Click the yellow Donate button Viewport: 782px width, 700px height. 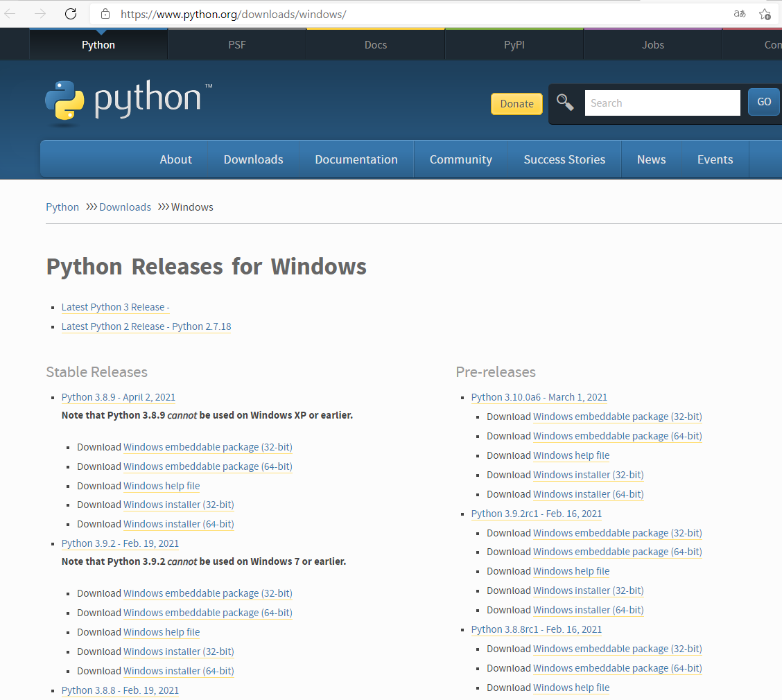click(516, 104)
